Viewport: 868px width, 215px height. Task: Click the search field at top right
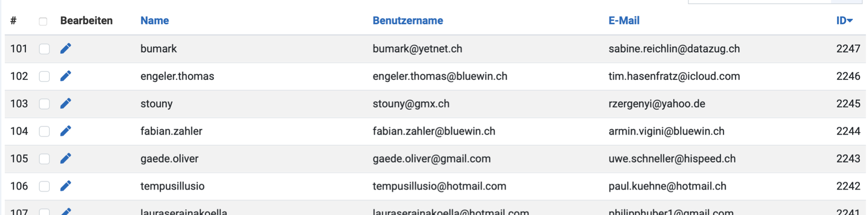click(x=759, y=1)
